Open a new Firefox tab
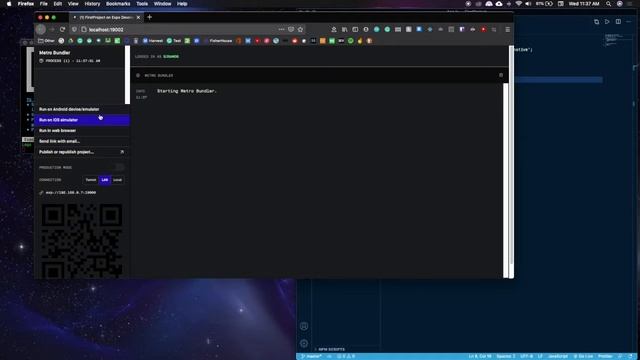This screenshot has width=640, height=360. pyautogui.click(x=149, y=17)
